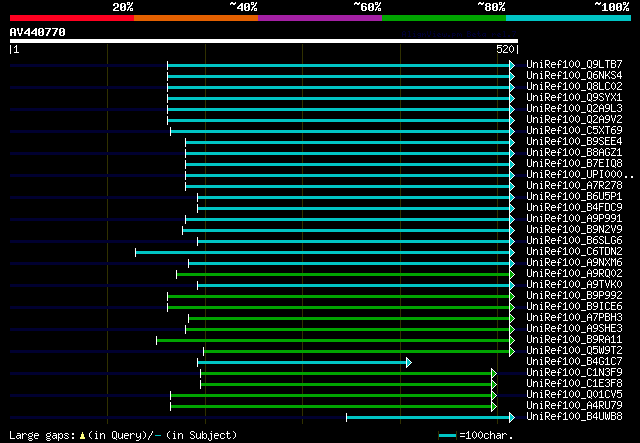Image resolution: width=640 pixels, height=443 pixels.
Task: Click the white query sequence bar
Action: [x=264, y=41]
